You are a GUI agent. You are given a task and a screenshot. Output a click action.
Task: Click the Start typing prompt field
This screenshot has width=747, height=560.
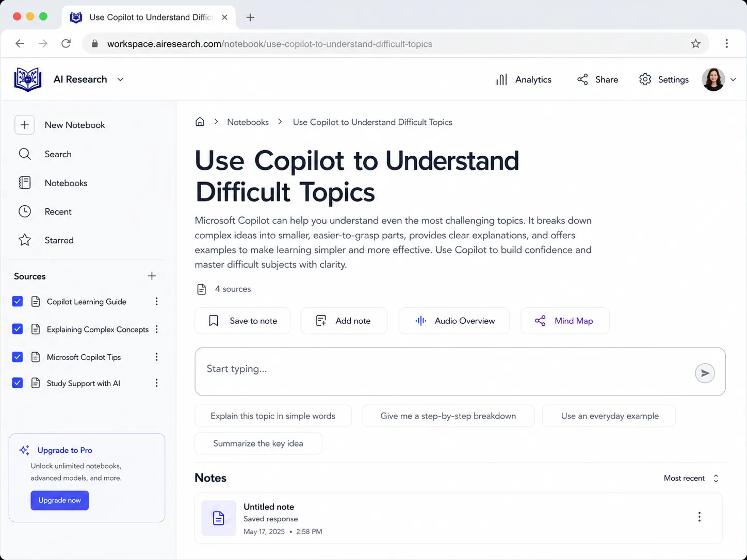pyautogui.click(x=460, y=372)
